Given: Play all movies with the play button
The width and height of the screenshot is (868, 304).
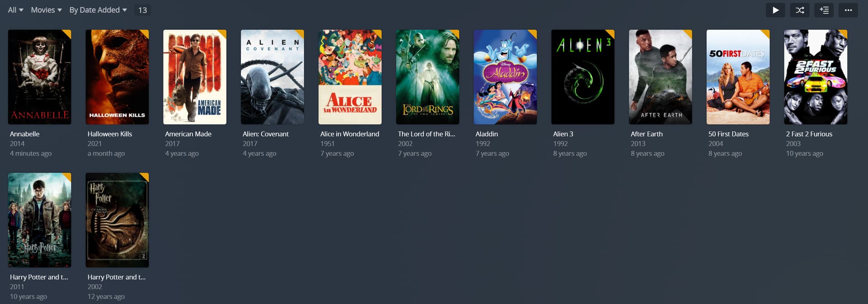Looking at the screenshot, I should pos(775,10).
